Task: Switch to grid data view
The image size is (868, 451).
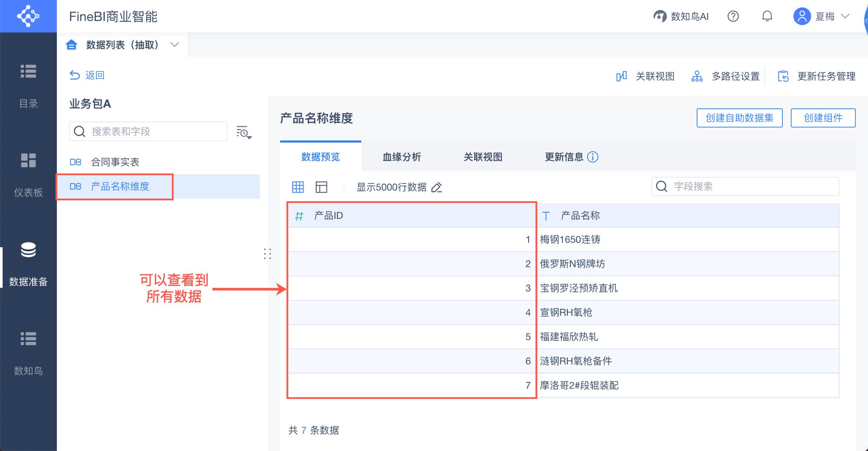Action: pos(298,187)
